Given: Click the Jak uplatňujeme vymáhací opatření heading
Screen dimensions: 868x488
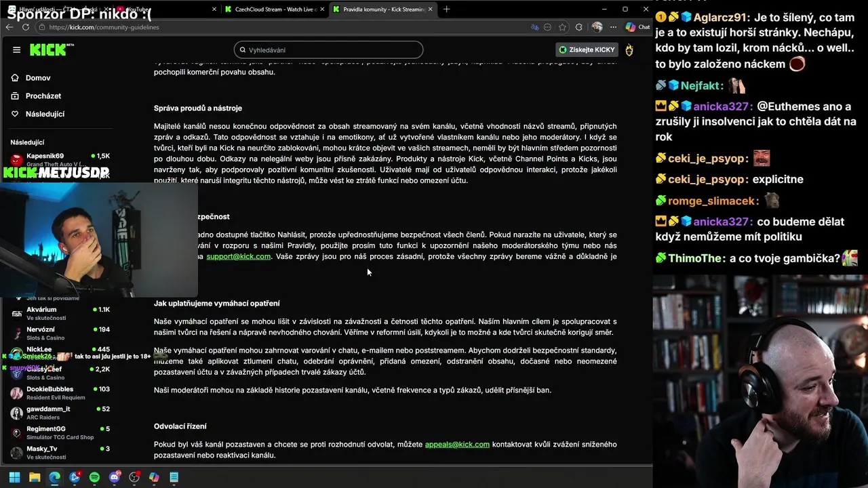Looking at the screenshot, I should point(216,303).
